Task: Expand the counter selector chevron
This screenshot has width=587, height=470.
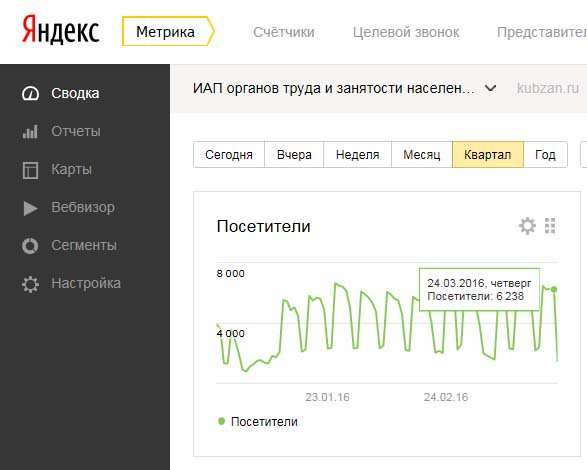Action: [490, 89]
